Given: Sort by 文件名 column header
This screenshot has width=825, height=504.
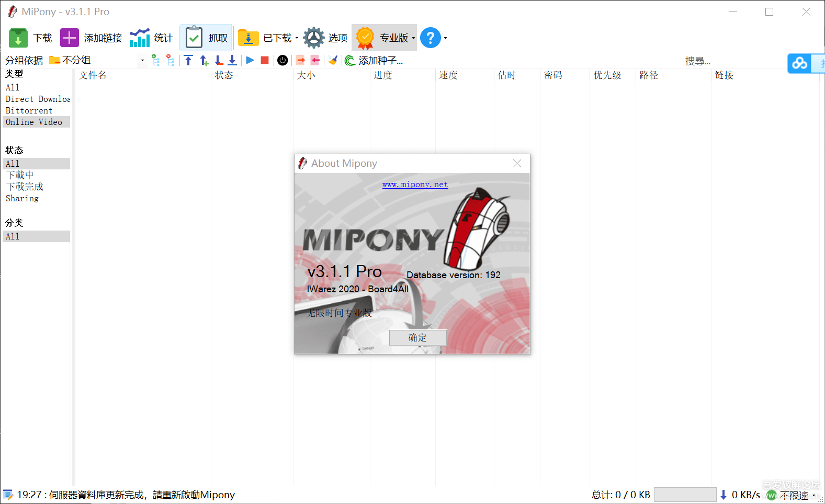Looking at the screenshot, I should [x=143, y=75].
